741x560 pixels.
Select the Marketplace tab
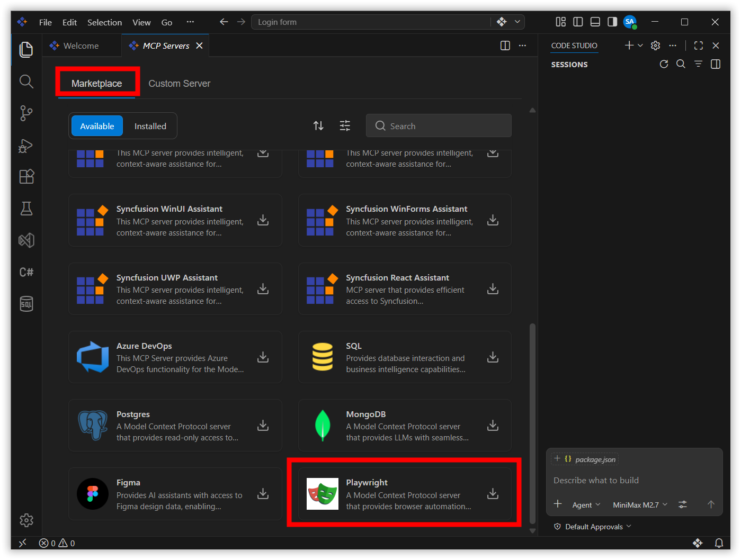click(x=96, y=83)
